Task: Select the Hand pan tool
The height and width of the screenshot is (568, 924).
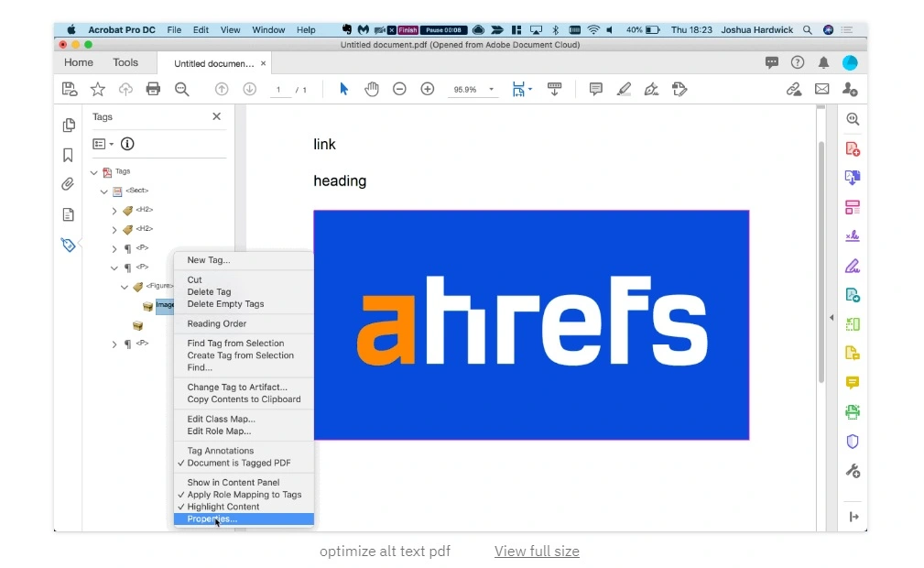Action: (x=372, y=89)
